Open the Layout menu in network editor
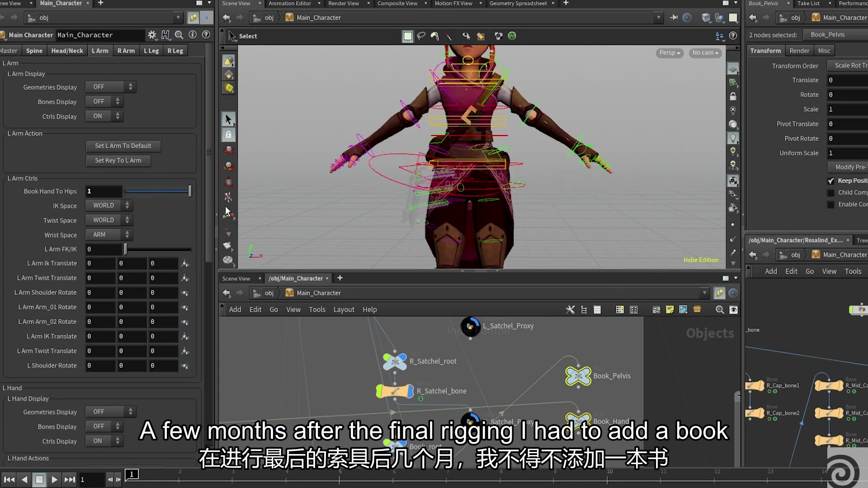The width and height of the screenshot is (868, 488). pyautogui.click(x=344, y=310)
